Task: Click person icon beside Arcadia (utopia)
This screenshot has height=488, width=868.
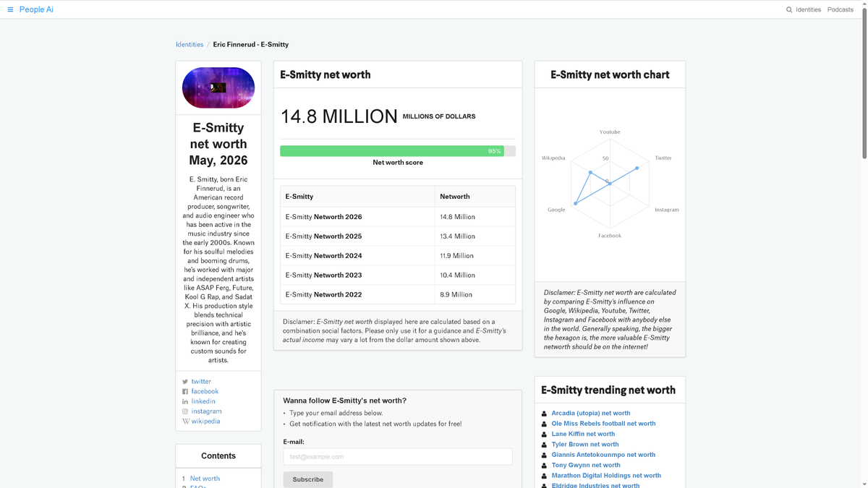Action: coord(545,414)
